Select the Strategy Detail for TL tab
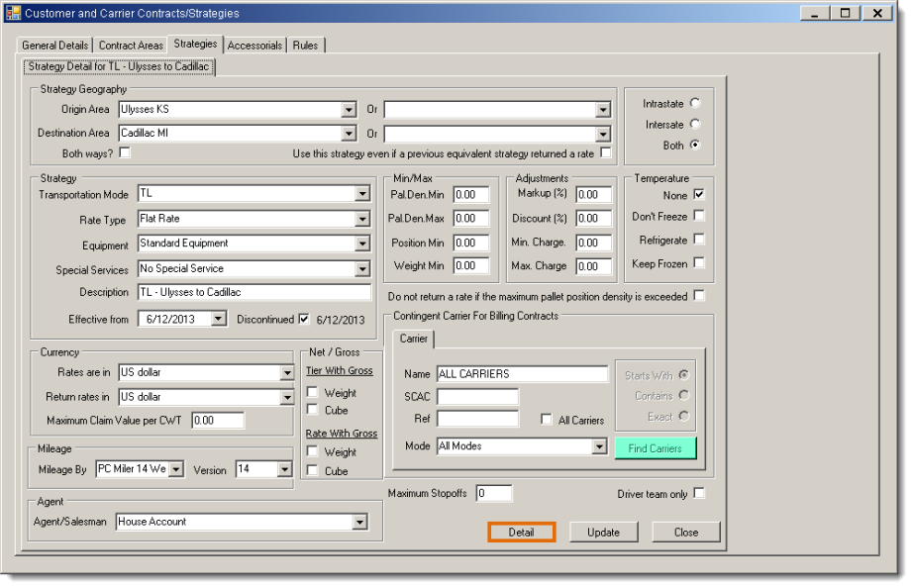Image resolution: width=912 pixels, height=588 pixels. (x=119, y=67)
